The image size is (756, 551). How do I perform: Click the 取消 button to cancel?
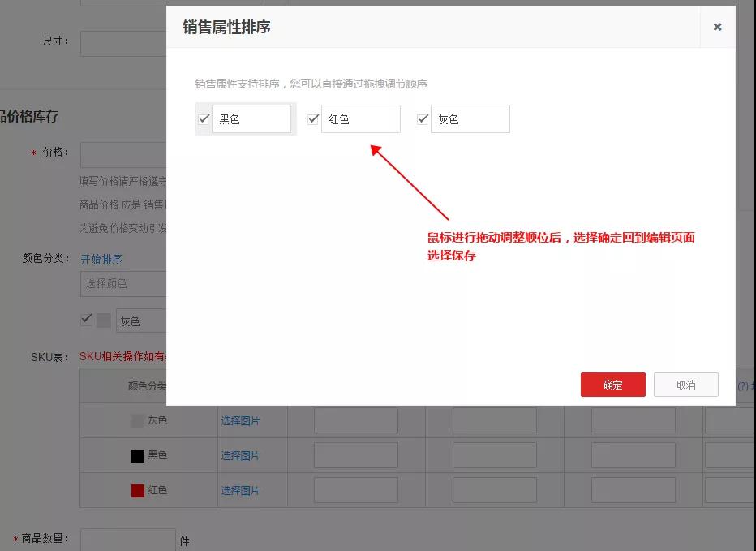(685, 385)
